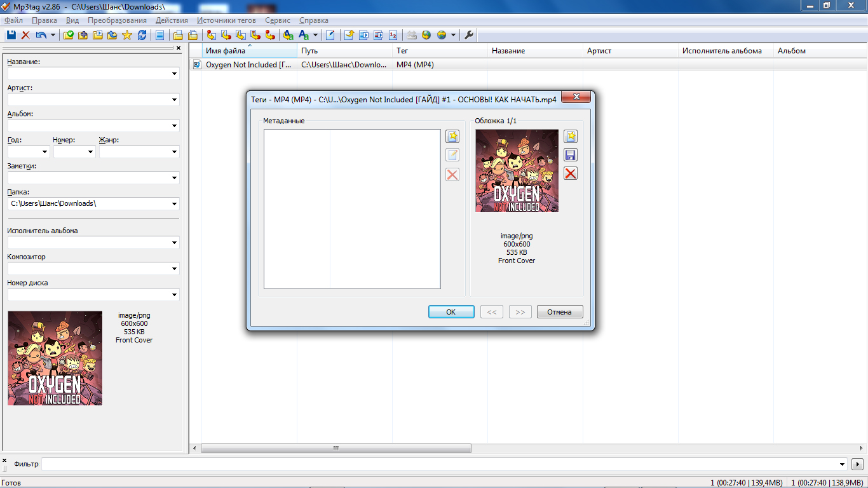Save the cover using the floppy icon in dialog
The width and height of the screenshot is (868, 488).
tap(571, 155)
